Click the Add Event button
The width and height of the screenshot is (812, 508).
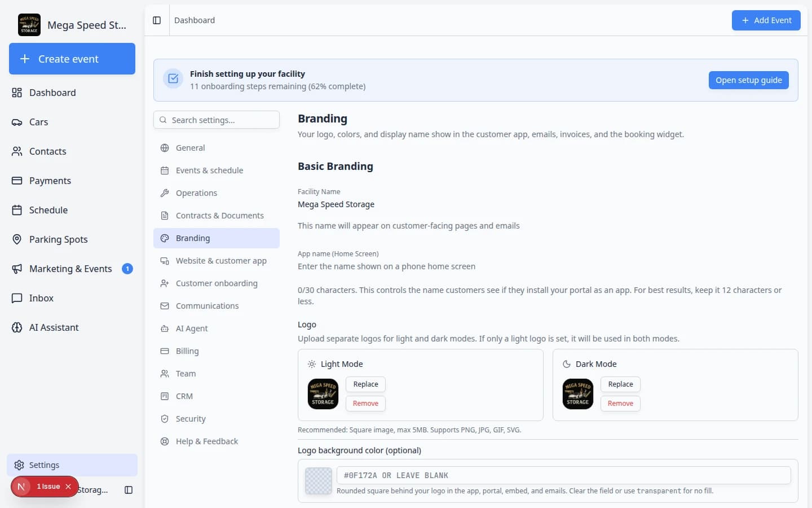[x=766, y=20]
